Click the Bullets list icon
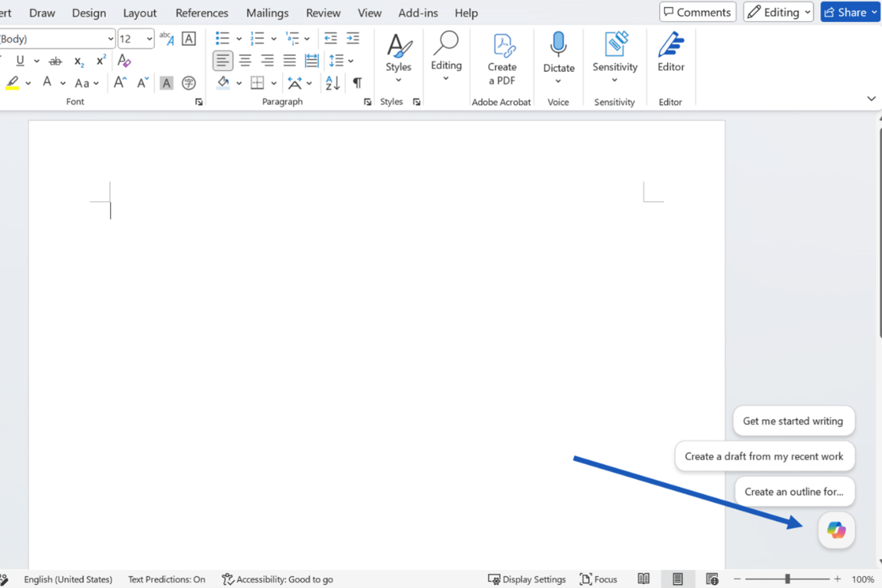This screenshot has height=588, width=882. pos(222,38)
